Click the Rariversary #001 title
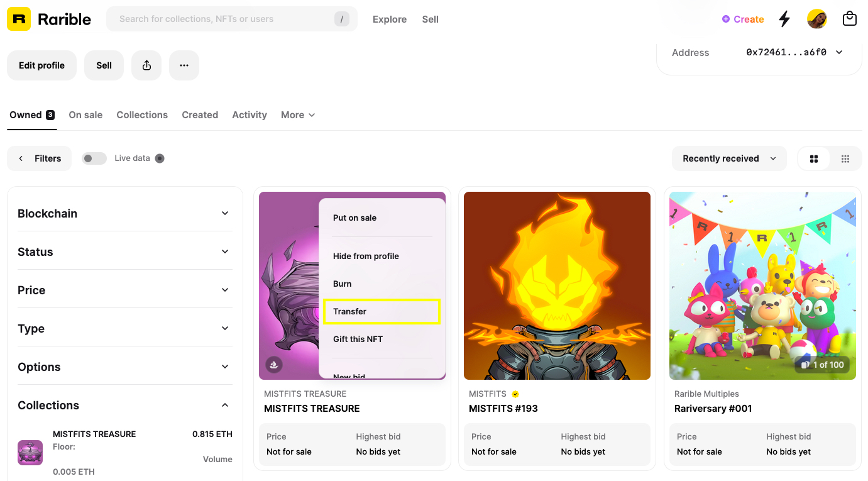 coord(713,409)
